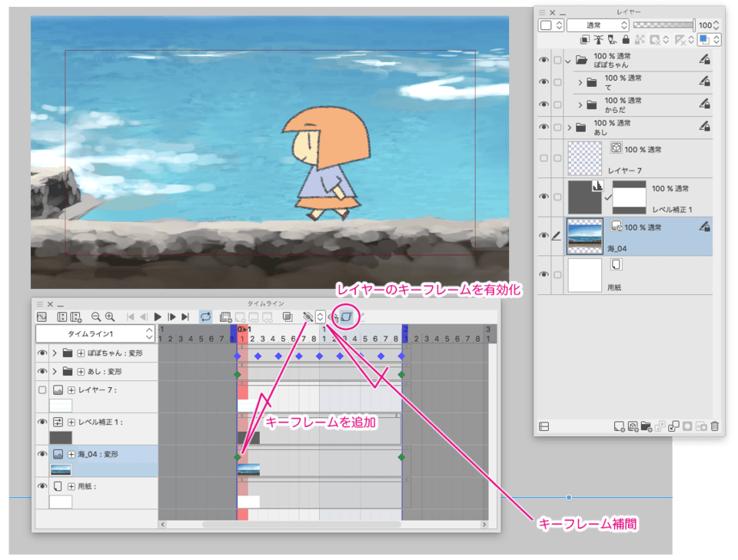Lock the selected layer using the padlock icon
The width and height of the screenshot is (738, 560).
pos(626,39)
